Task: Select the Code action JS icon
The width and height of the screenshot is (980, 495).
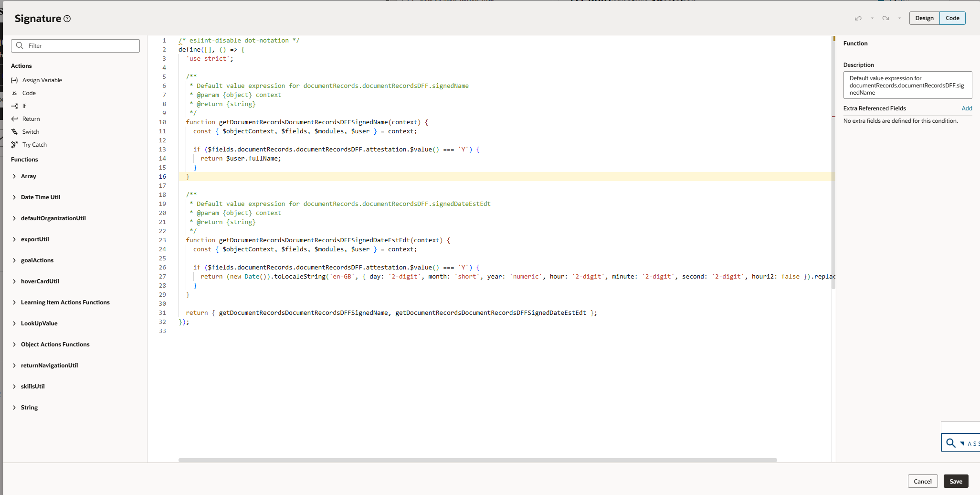Action: 14,93
